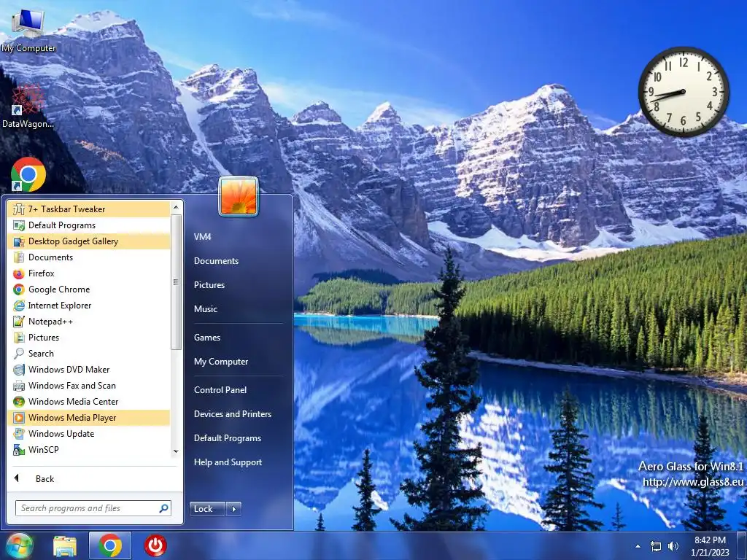Viewport: 747px width, 560px height.
Task: Open My Computer in right start menu pane
Action: coord(221,362)
